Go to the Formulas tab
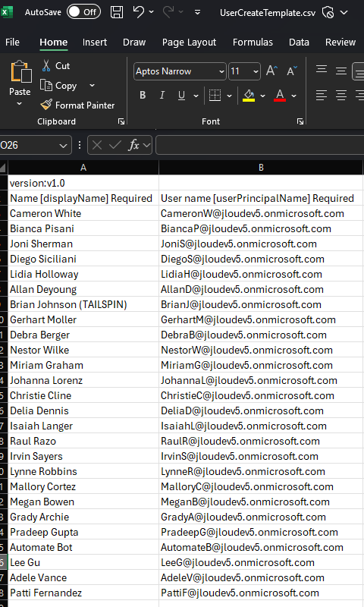This screenshot has height=607, width=364. (x=253, y=42)
